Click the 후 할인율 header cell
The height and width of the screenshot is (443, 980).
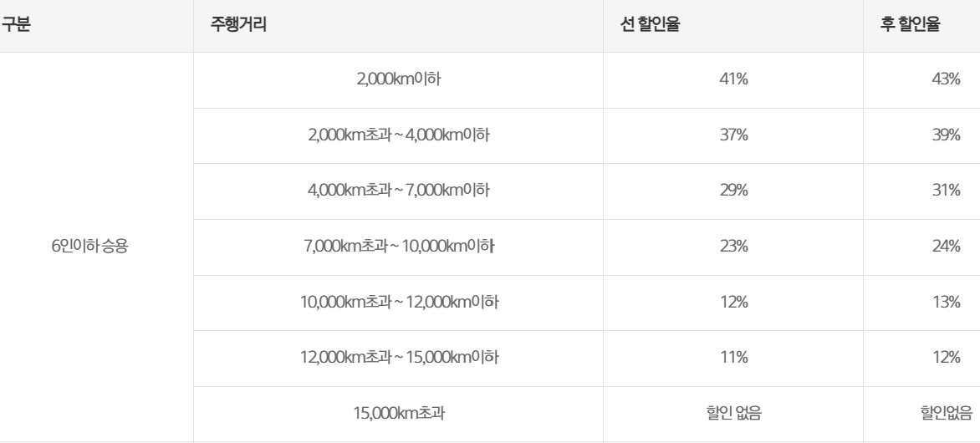(x=921, y=26)
